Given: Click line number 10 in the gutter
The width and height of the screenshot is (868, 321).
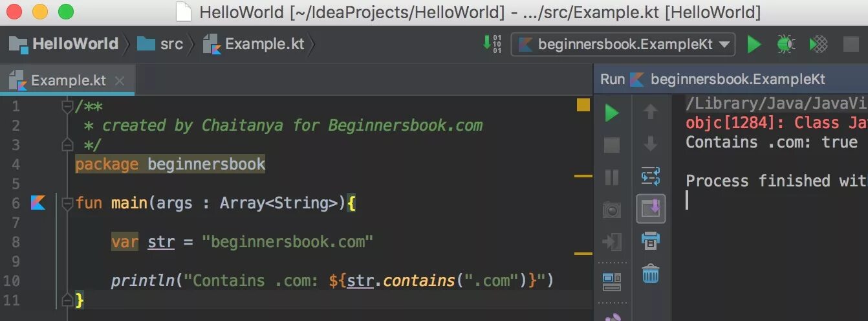Looking at the screenshot, I should (x=12, y=281).
